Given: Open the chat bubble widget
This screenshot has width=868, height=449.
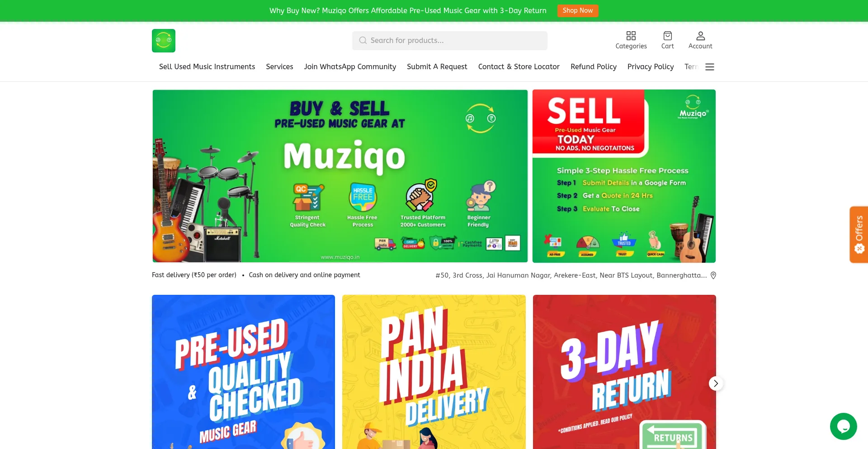Looking at the screenshot, I should pos(844,426).
